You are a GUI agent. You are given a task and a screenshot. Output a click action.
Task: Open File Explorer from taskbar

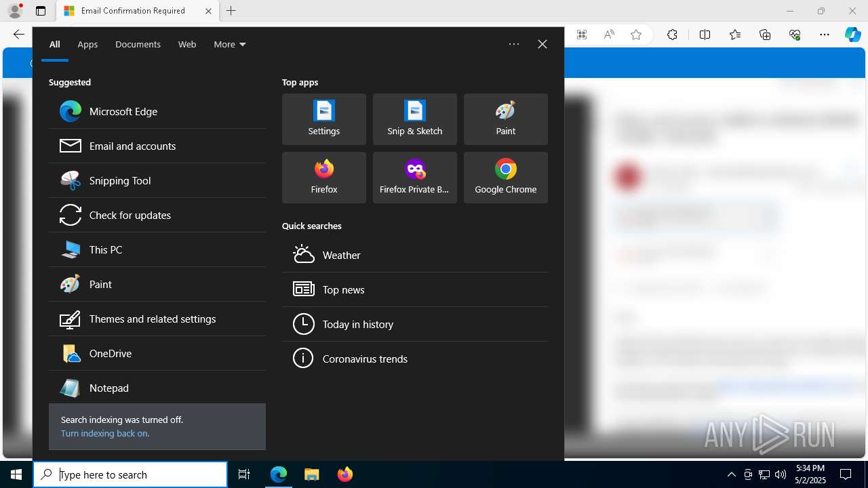311,474
